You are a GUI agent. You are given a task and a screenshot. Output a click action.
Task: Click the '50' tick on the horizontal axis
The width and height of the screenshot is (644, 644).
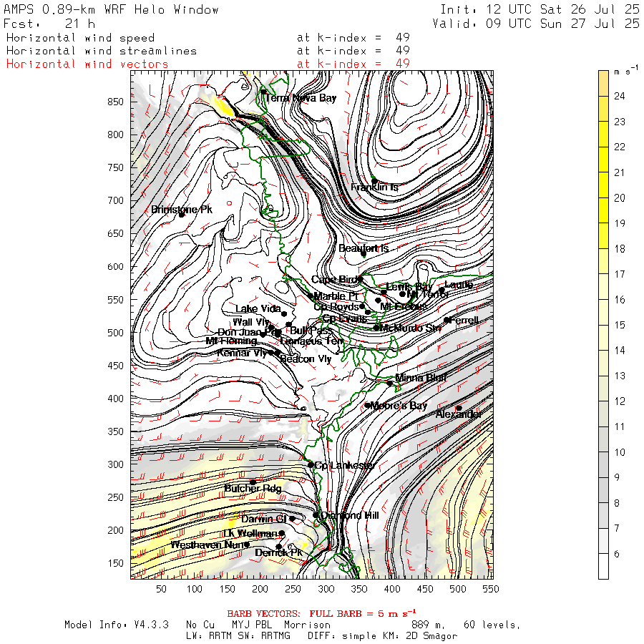click(162, 589)
